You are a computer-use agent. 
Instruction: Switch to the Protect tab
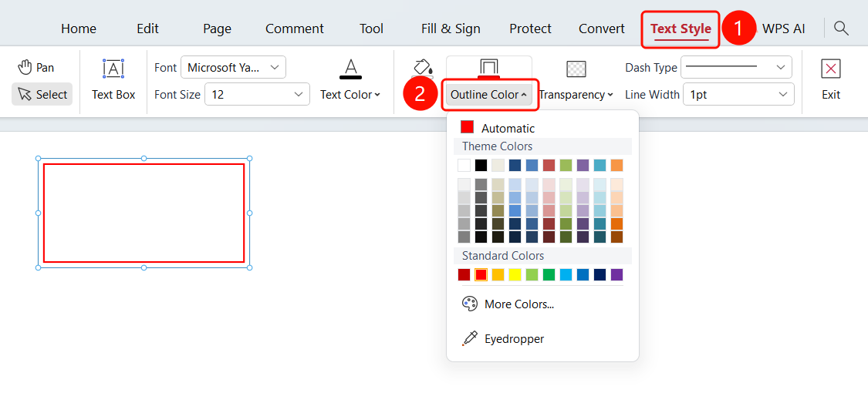[x=530, y=29]
